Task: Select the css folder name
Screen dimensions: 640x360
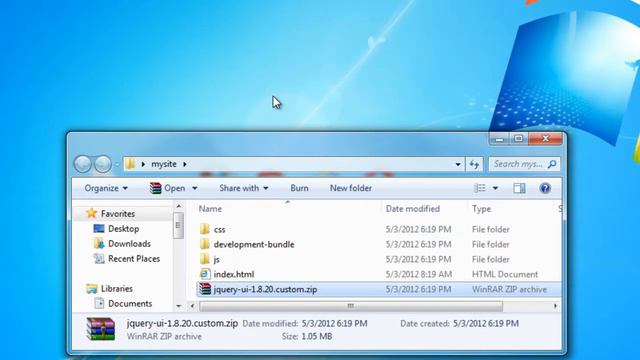Action: (219, 229)
